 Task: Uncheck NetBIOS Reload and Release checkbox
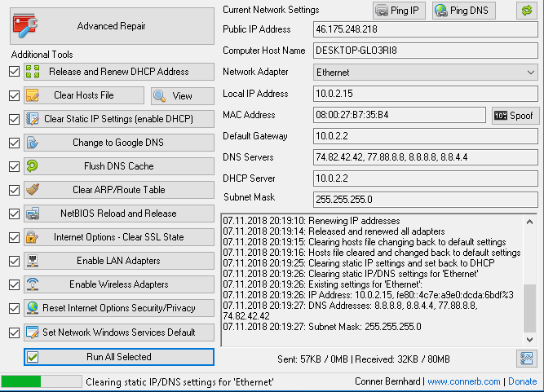click(14, 214)
